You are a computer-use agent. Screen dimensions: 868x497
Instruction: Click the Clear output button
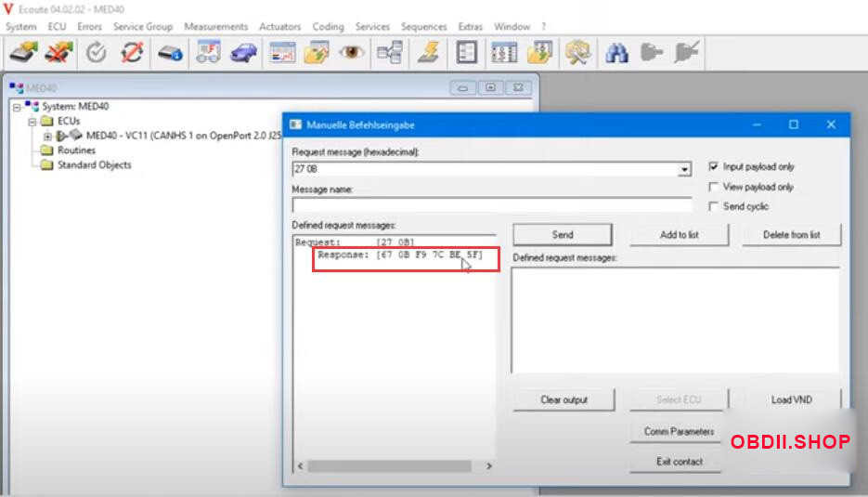pyautogui.click(x=564, y=400)
